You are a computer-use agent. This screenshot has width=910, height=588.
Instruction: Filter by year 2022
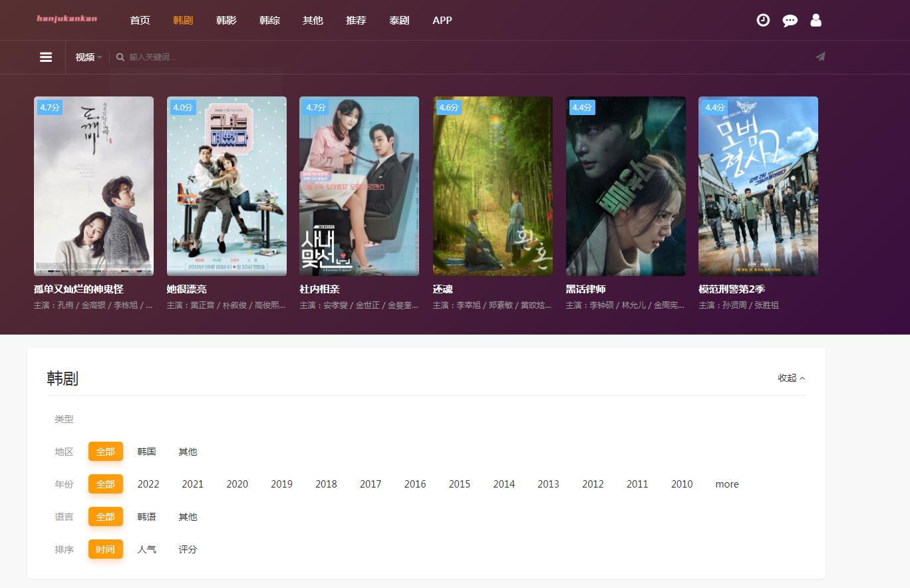pyautogui.click(x=148, y=484)
